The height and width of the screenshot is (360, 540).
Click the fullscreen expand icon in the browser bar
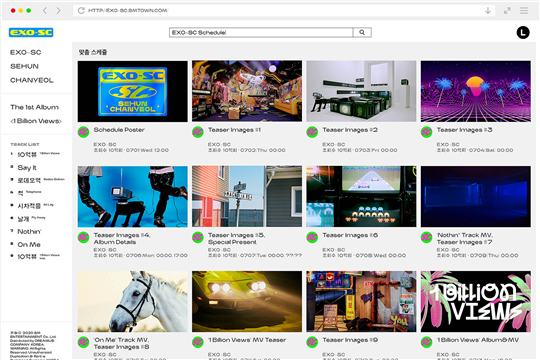pos(507,11)
